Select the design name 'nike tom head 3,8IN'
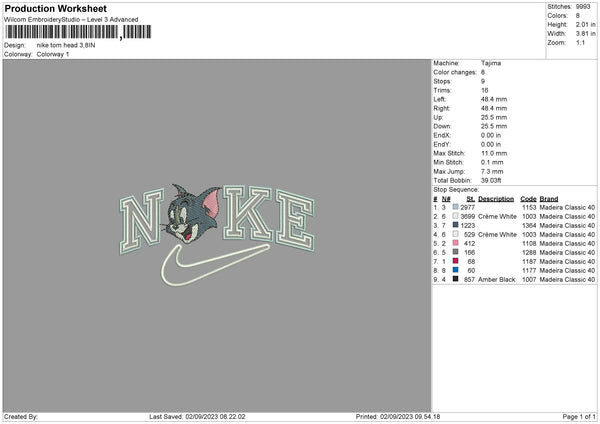Screen dimensions: 600x424 click(x=66, y=45)
